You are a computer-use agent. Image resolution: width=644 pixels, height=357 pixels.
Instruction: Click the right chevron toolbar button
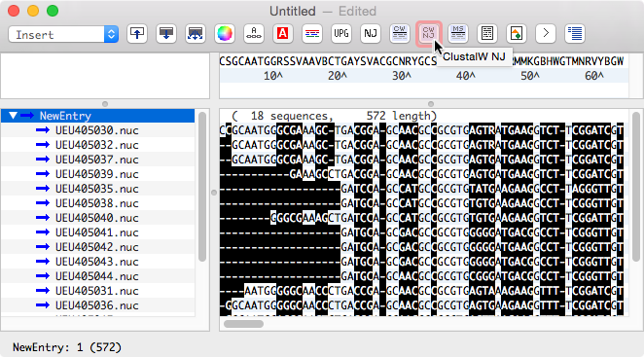point(546,33)
